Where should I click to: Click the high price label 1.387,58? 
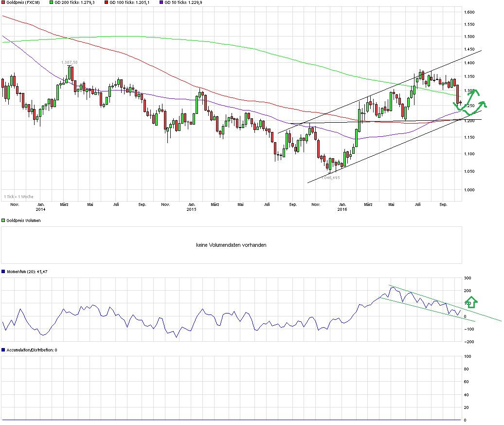70,62
